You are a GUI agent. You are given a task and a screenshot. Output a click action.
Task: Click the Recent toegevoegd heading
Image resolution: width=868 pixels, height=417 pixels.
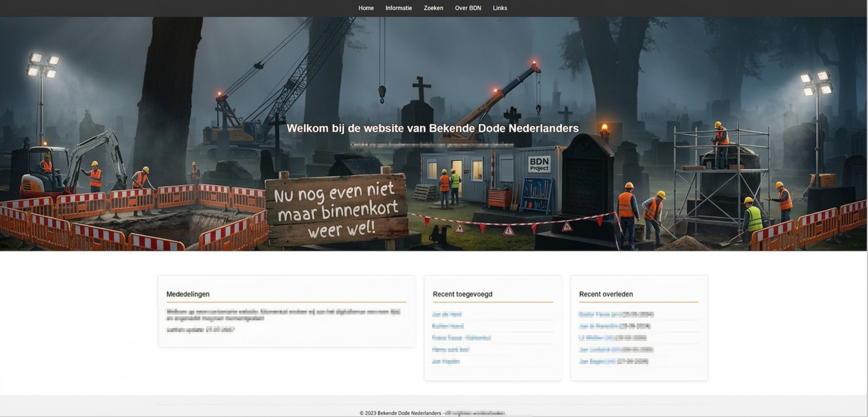point(463,294)
